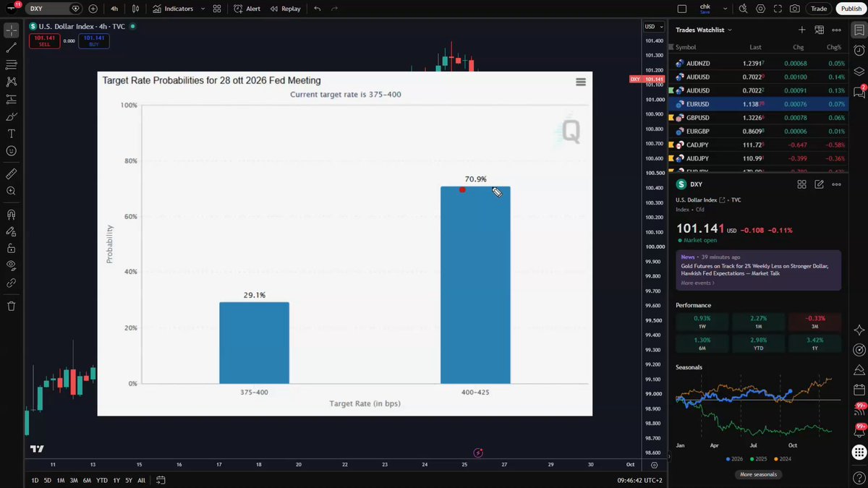Select EURUSD row in the watchlist
Screen dimensions: 868x488
[x=758, y=104]
